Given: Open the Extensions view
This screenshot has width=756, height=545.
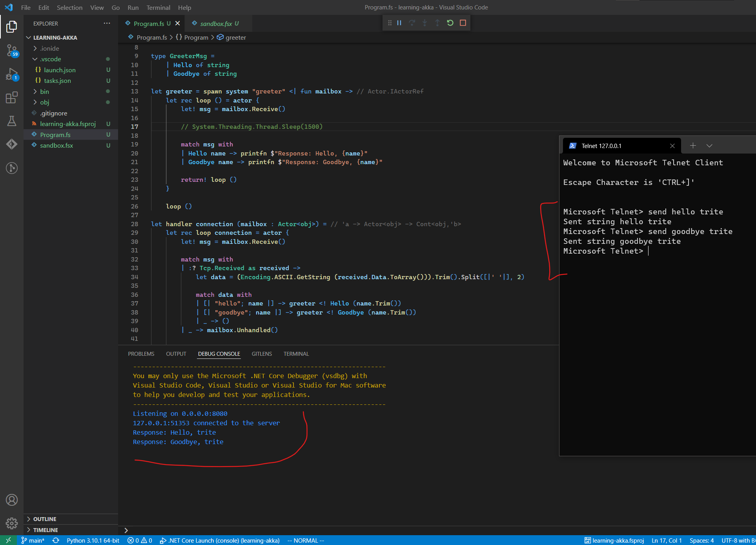Looking at the screenshot, I should coord(12,97).
